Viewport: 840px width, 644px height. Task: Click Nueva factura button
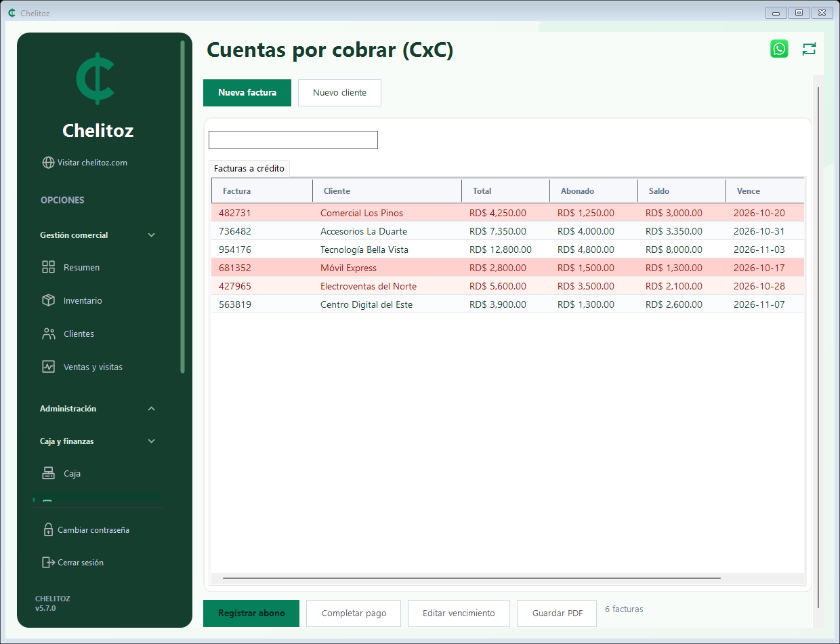(x=247, y=93)
